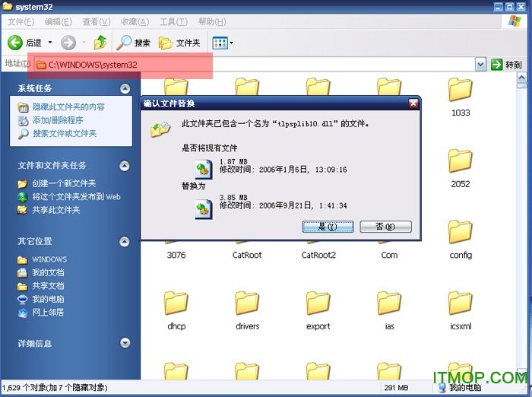Click the 转到 go button
The width and height of the screenshot is (532, 397).
(506, 64)
